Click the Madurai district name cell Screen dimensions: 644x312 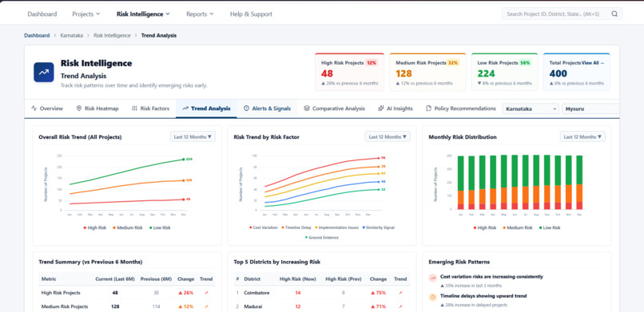coord(252,306)
